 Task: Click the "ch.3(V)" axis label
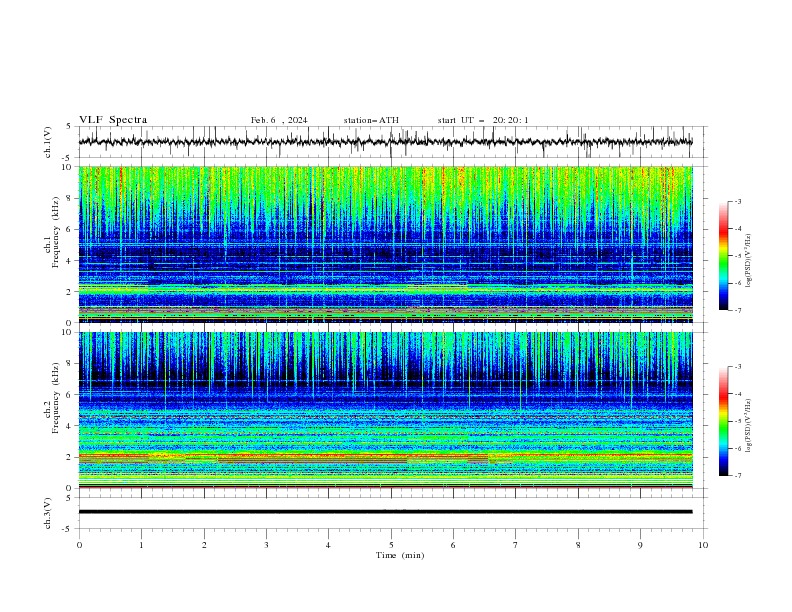[x=48, y=513]
